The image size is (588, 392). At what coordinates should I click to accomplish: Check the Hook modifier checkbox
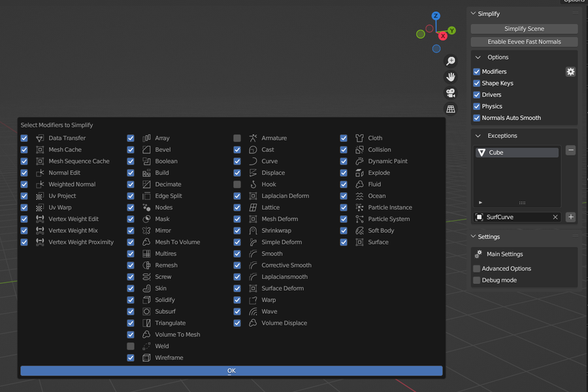coord(237,184)
